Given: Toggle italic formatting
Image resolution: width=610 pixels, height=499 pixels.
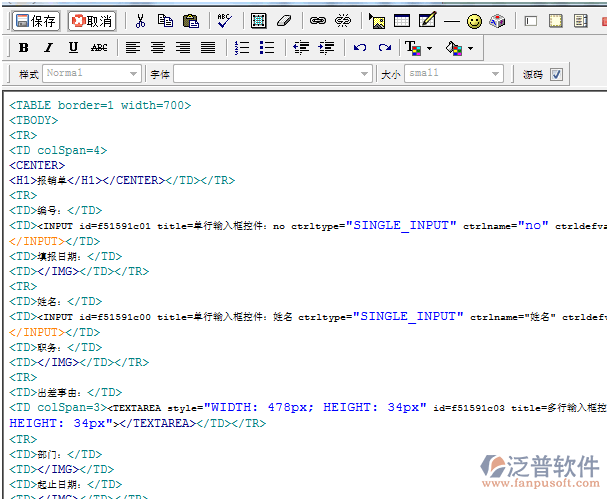Looking at the screenshot, I should (x=48, y=48).
